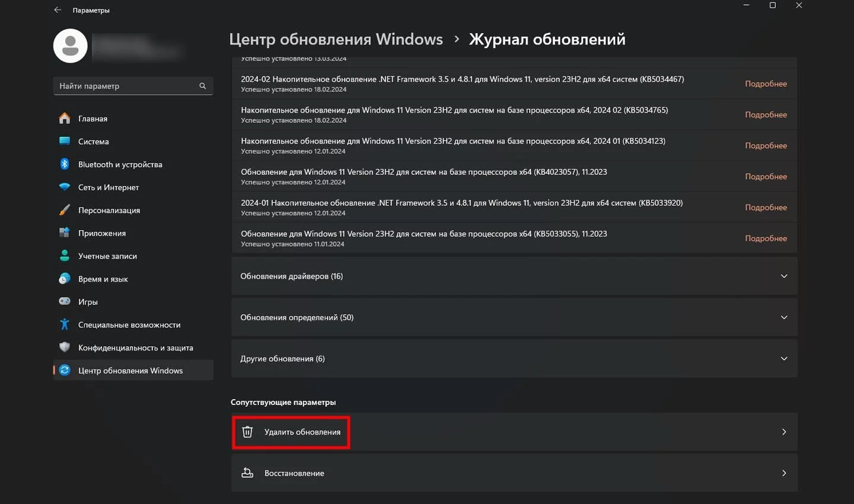Image resolution: width=854 pixels, height=504 pixels.
Task: Click Успешно установлено 11.01.2024 text
Action: click(292, 244)
